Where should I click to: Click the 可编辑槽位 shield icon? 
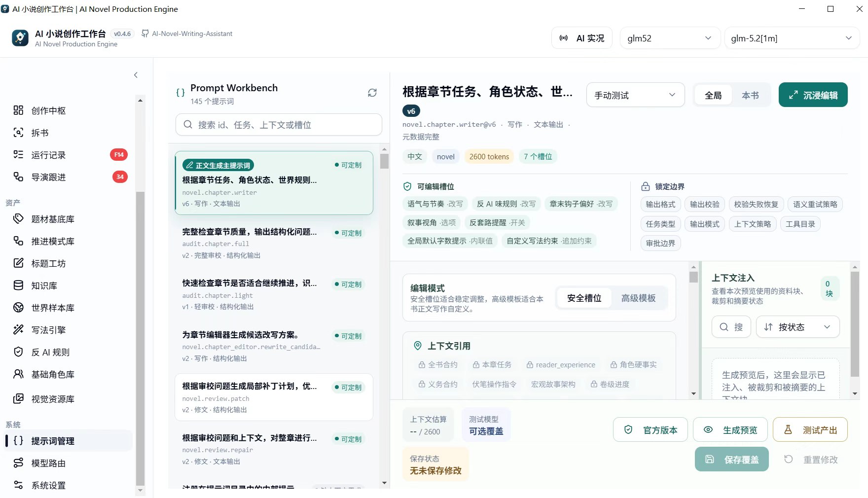pos(407,186)
